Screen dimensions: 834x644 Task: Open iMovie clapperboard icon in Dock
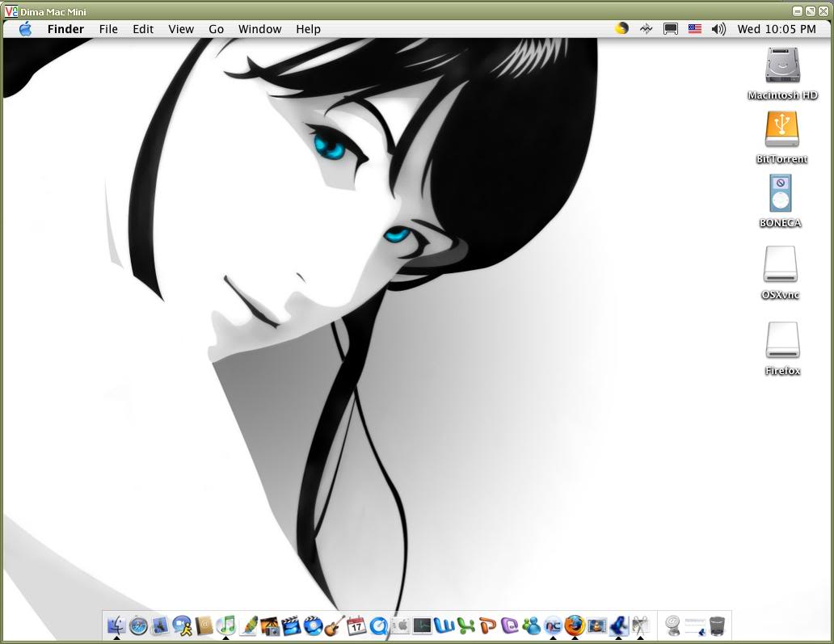point(292,625)
